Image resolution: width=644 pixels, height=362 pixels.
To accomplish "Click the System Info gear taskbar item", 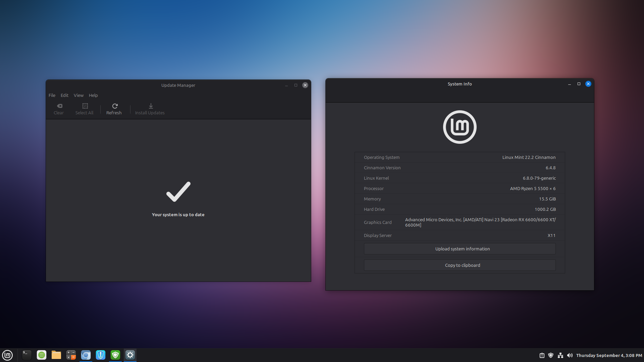I will tap(130, 355).
